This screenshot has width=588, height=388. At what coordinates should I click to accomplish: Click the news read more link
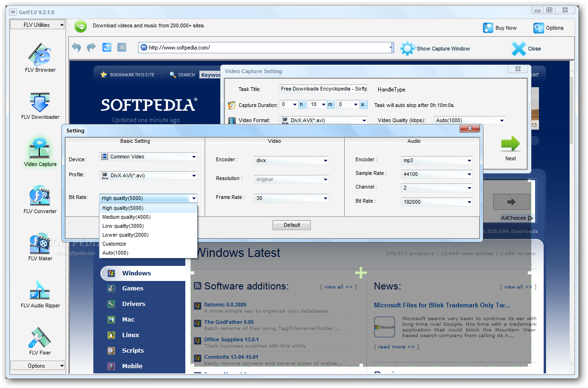coord(396,347)
